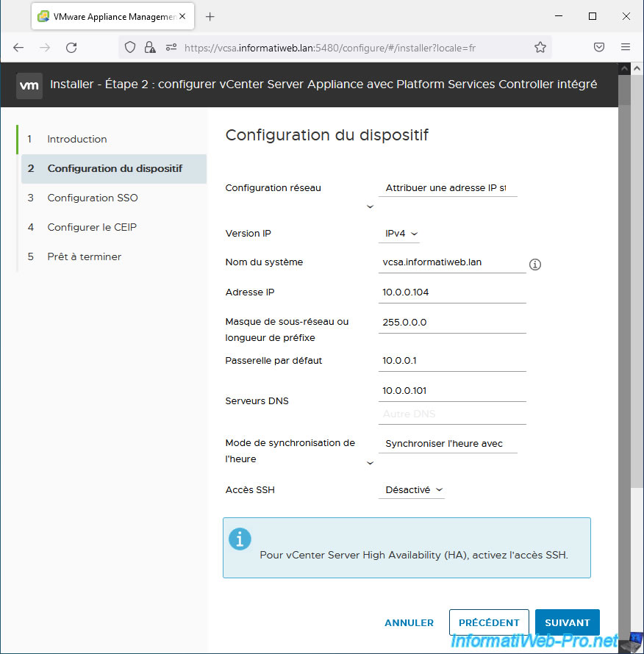
Task: Click the inner page scrollbar up arrow
Action: [624, 68]
